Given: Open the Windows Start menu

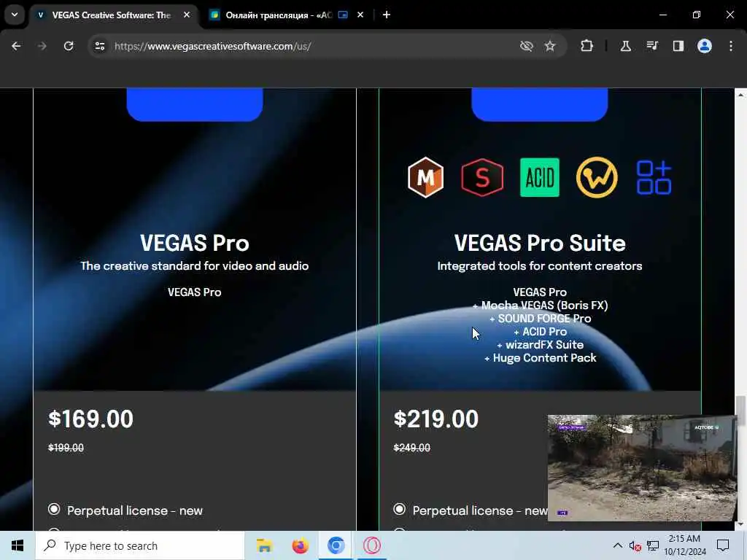Looking at the screenshot, I should (x=18, y=545).
